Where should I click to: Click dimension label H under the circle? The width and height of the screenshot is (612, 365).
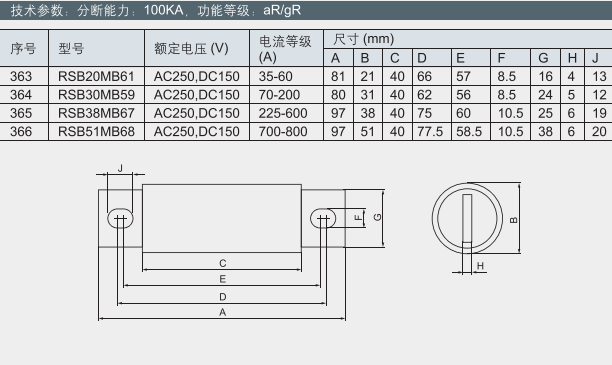pos(480,266)
